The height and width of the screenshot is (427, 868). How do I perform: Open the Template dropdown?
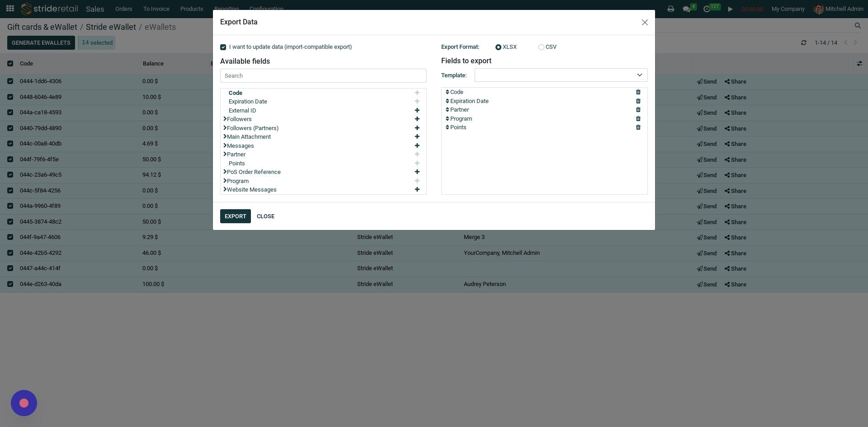561,75
